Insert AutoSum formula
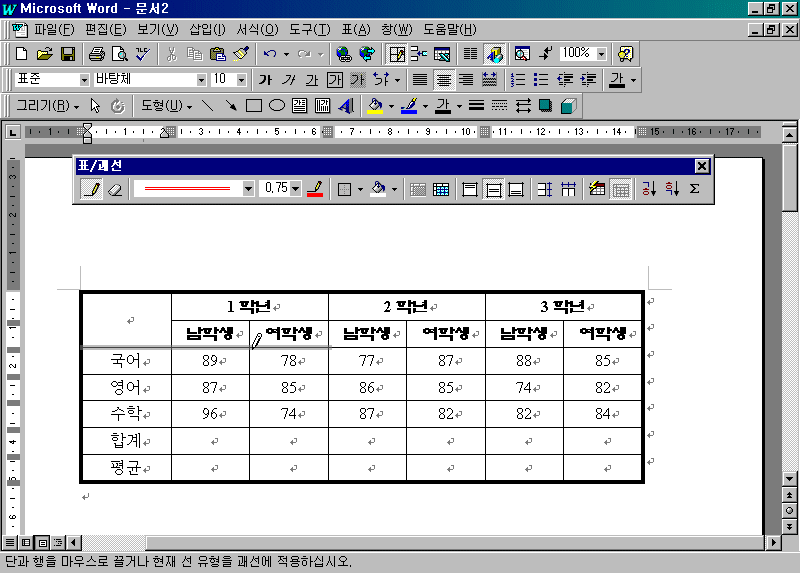 (694, 189)
